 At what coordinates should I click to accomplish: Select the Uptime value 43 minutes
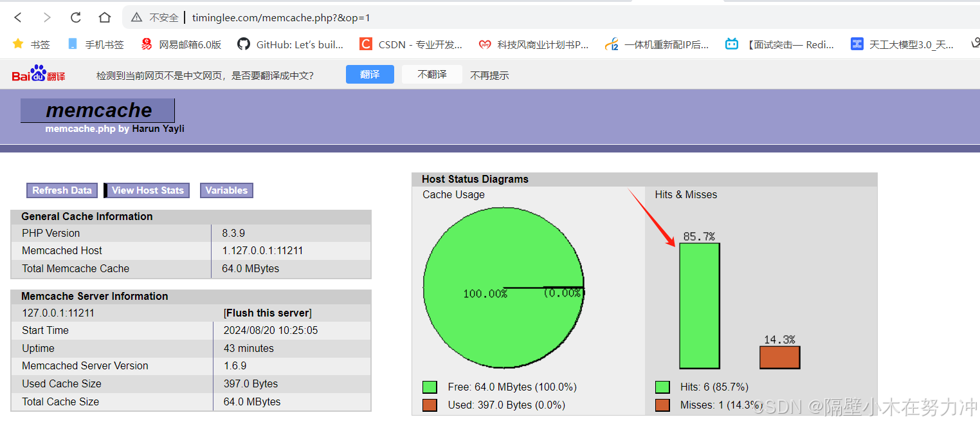248,348
